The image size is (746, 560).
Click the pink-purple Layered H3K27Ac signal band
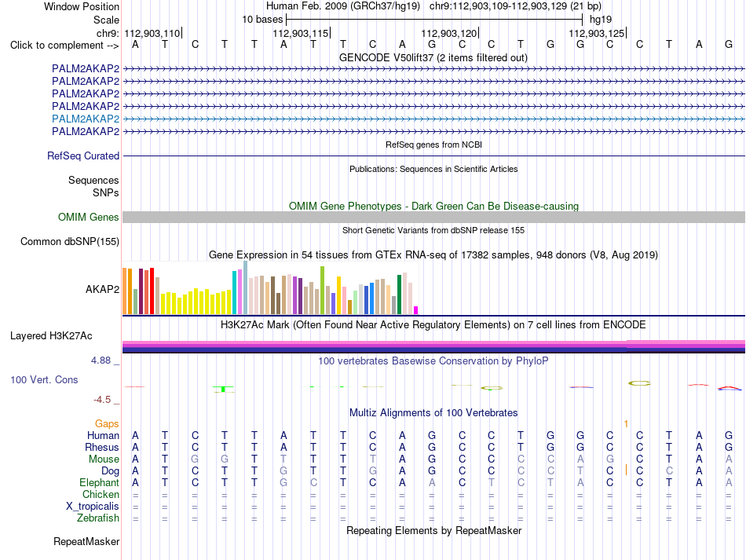pyautogui.click(x=433, y=347)
